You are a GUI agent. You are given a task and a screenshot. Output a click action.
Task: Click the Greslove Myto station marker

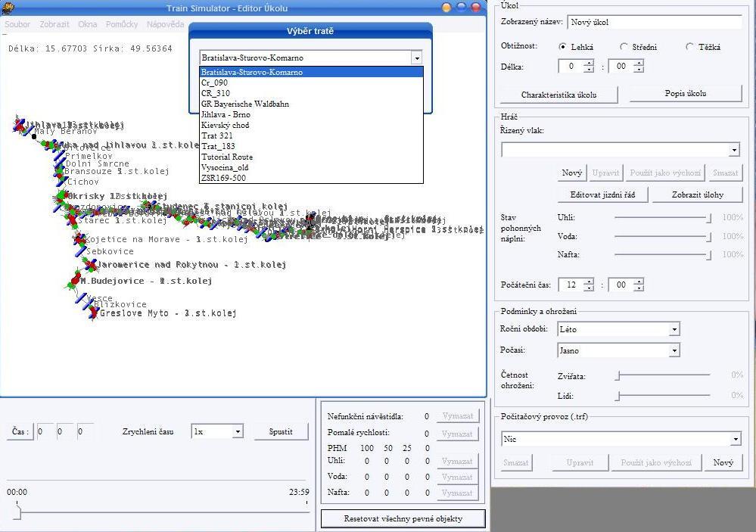pyautogui.click(x=95, y=312)
